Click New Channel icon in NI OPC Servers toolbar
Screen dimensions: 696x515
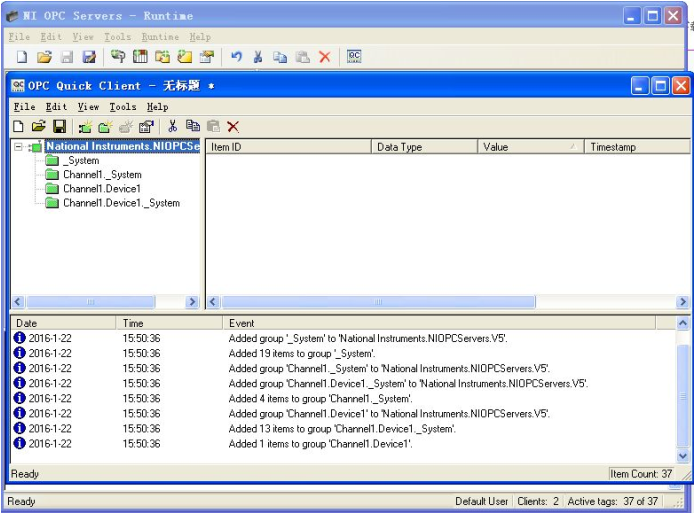[x=118, y=56]
